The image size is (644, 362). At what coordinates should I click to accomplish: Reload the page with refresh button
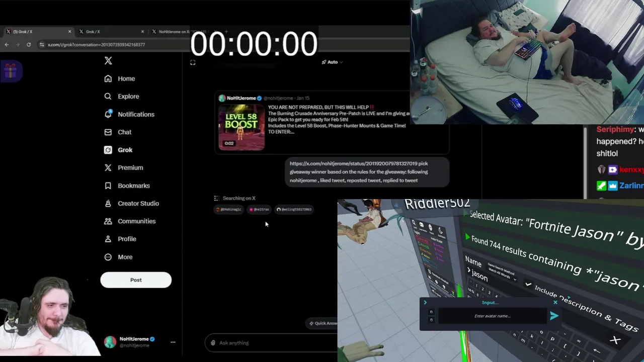[29, 45]
